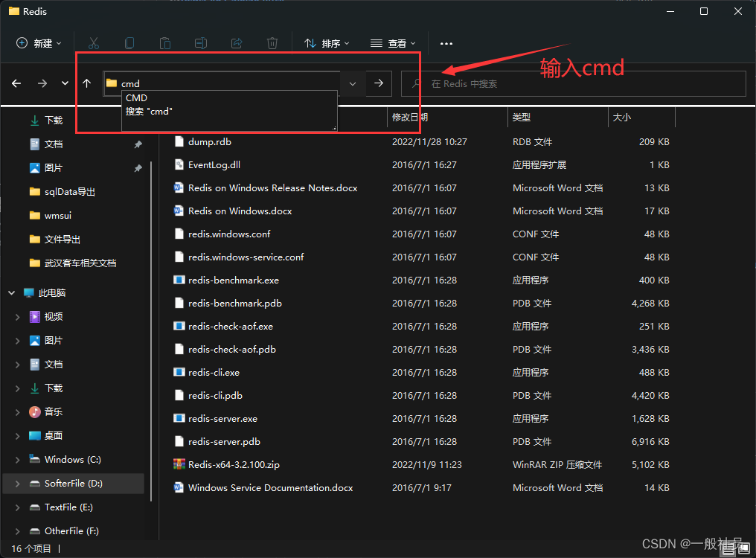756x558 pixels.
Task: Click the dump.rdb file icon
Action: pos(179,141)
